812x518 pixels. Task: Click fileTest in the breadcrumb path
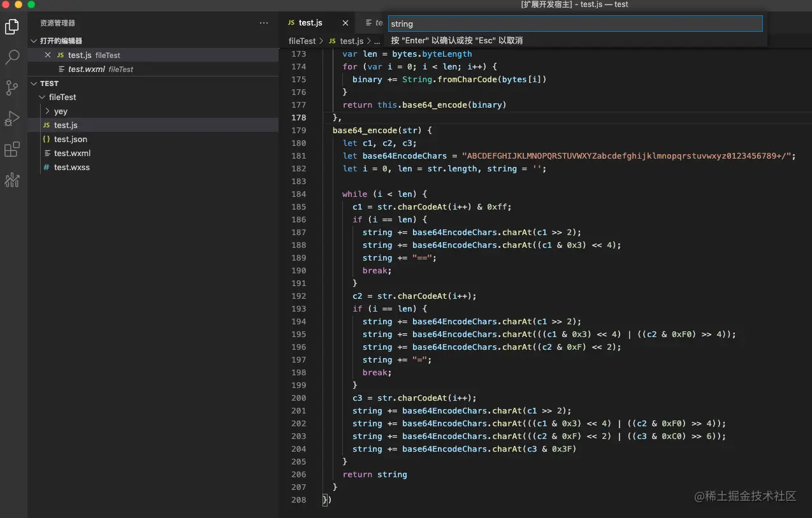click(302, 41)
